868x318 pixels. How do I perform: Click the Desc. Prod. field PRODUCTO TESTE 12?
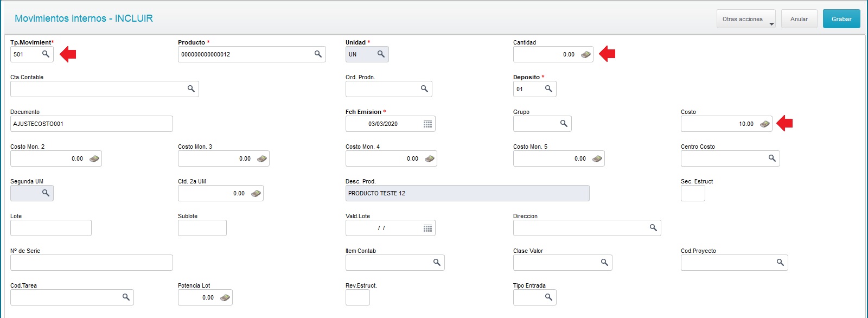click(x=468, y=193)
